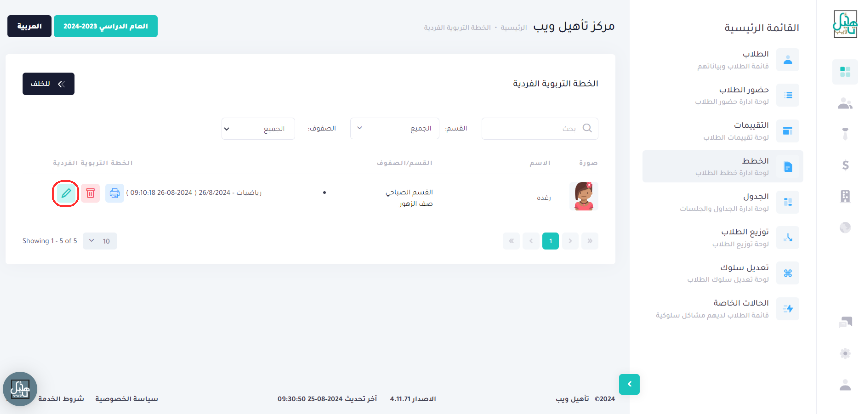This screenshot has height=414, width=868.
Task: Go to الجدول menu entry
Action: (x=723, y=202)
